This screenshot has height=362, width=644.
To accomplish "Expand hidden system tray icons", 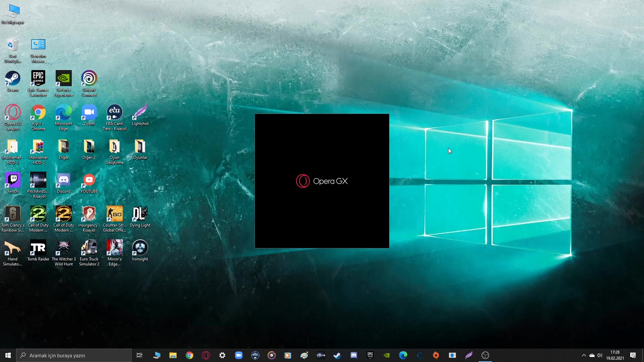I will click(x=584, y=355).
